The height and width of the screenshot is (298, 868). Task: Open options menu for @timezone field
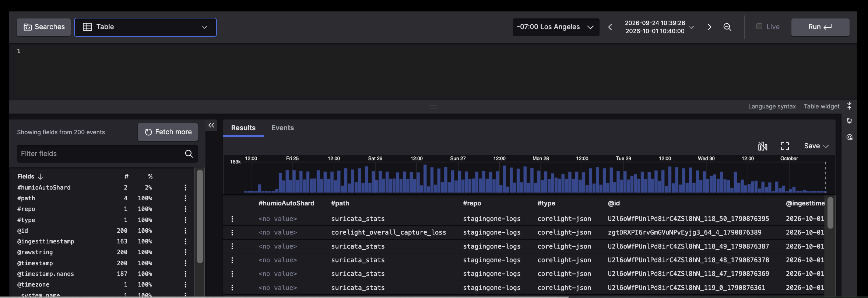pyautogui.click(x=185, y=285)
